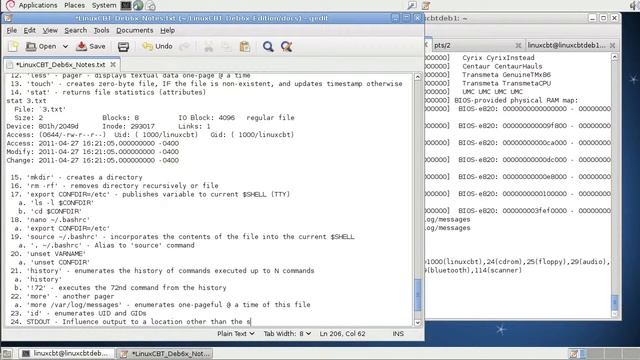Click the Debian swirl logo

coord(10,5)
